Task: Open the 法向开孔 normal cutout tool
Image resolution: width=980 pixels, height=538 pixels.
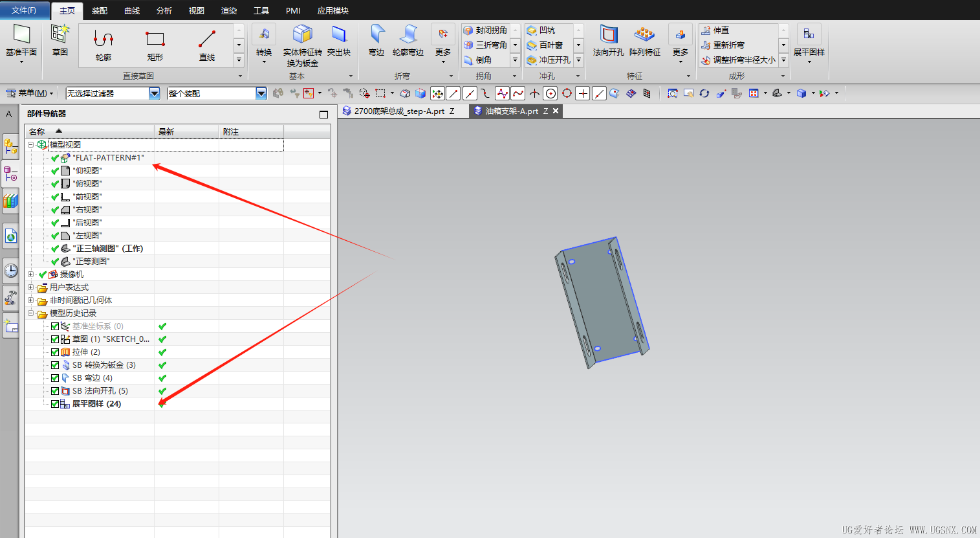Action: 609,40
